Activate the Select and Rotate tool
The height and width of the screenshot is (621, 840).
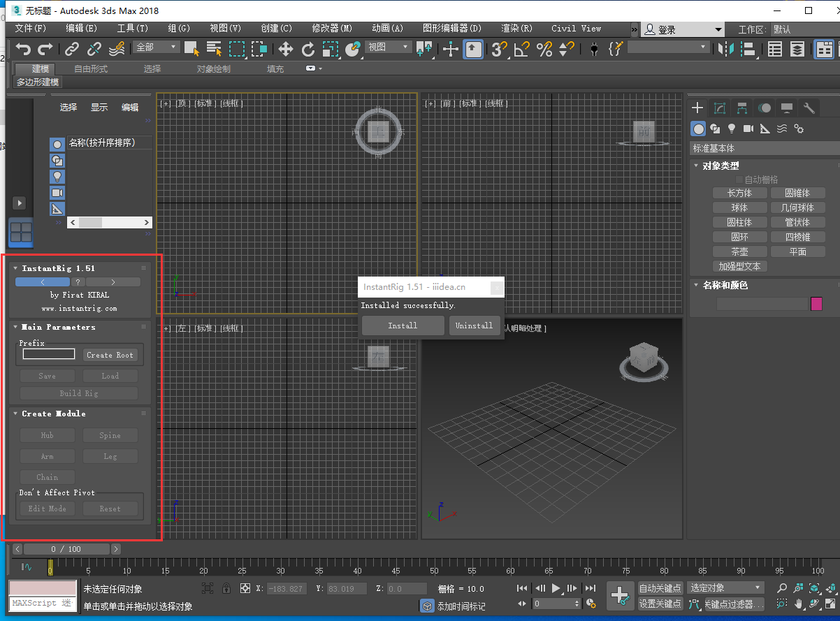pyautogui.click(x=308, y=49)
